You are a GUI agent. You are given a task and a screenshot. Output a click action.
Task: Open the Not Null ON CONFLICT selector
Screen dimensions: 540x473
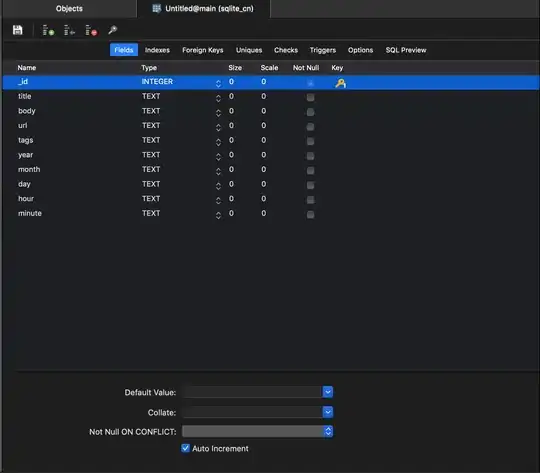257,431
